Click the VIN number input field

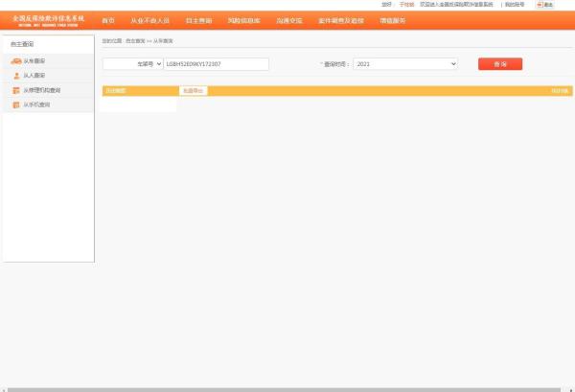pyautogui.click(x=216, y=64)
